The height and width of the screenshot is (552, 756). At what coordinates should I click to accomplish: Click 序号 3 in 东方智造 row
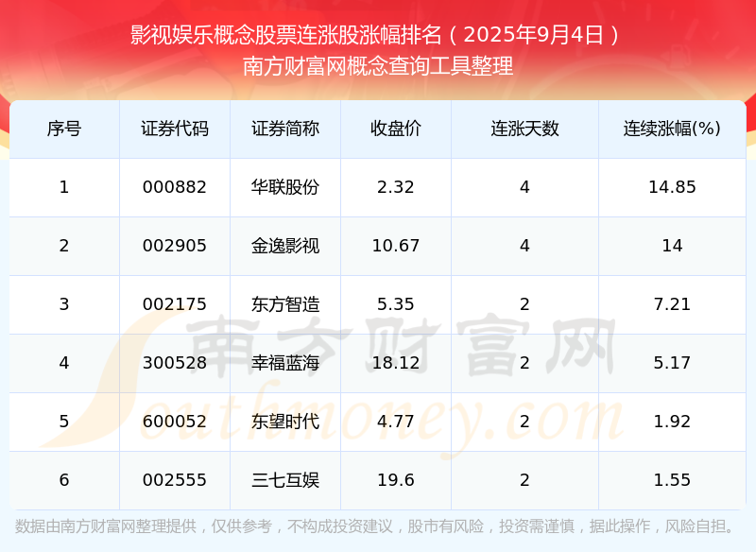tap(64, 304)
